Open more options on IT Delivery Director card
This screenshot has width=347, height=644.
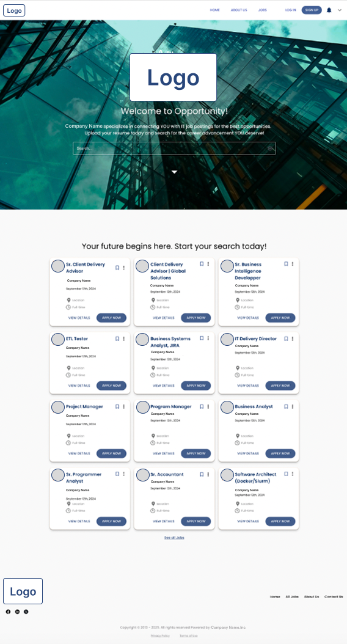pos(293,339)
